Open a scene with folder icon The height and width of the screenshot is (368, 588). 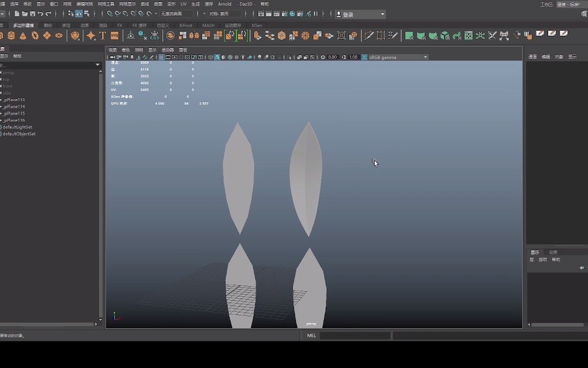[24, 14]
